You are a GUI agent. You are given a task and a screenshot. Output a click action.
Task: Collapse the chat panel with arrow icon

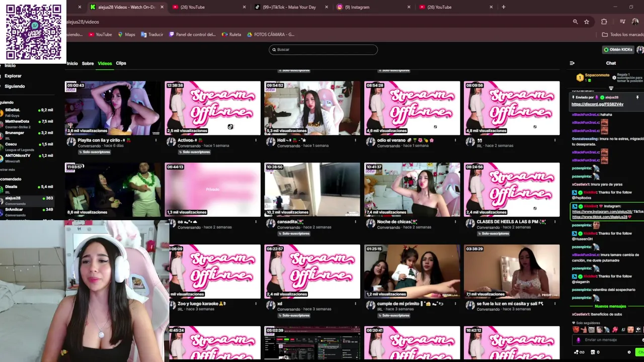tap(572, 63)
